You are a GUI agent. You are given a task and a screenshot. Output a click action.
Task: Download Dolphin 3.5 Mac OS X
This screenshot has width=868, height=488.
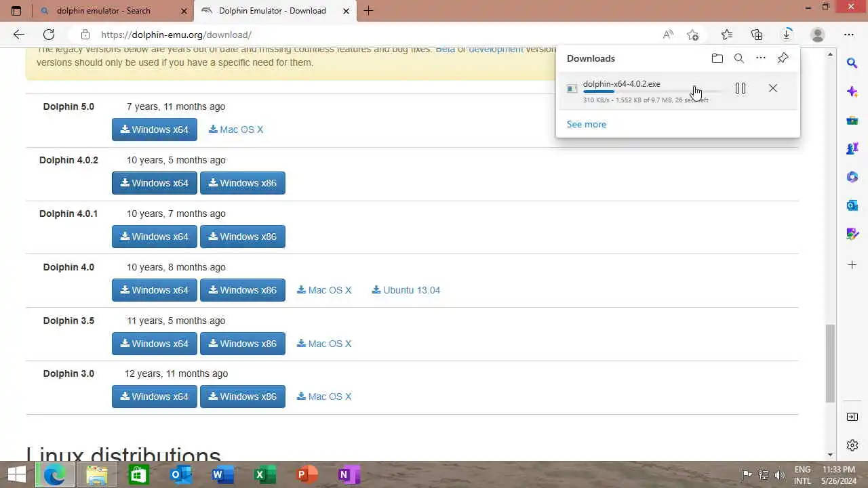click(x=324, y=344)
